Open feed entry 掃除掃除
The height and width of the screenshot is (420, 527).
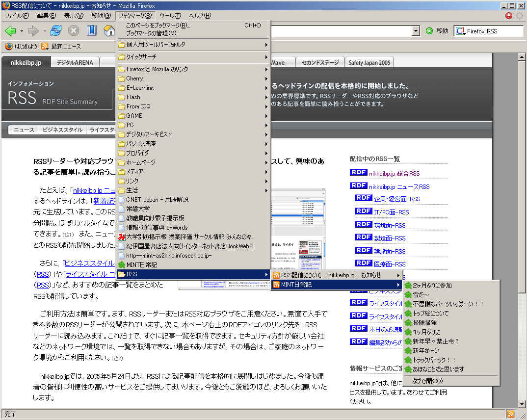(x=451, y=322)
